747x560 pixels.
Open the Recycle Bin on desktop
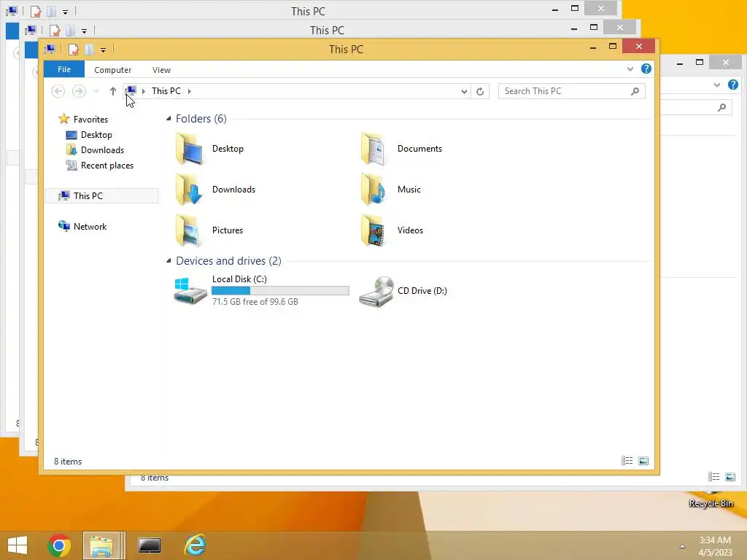[711, 499]
